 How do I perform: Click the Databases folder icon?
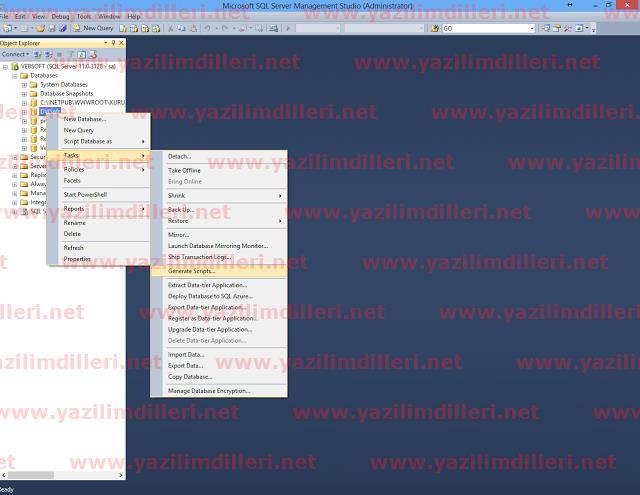(x=24, y=75)
